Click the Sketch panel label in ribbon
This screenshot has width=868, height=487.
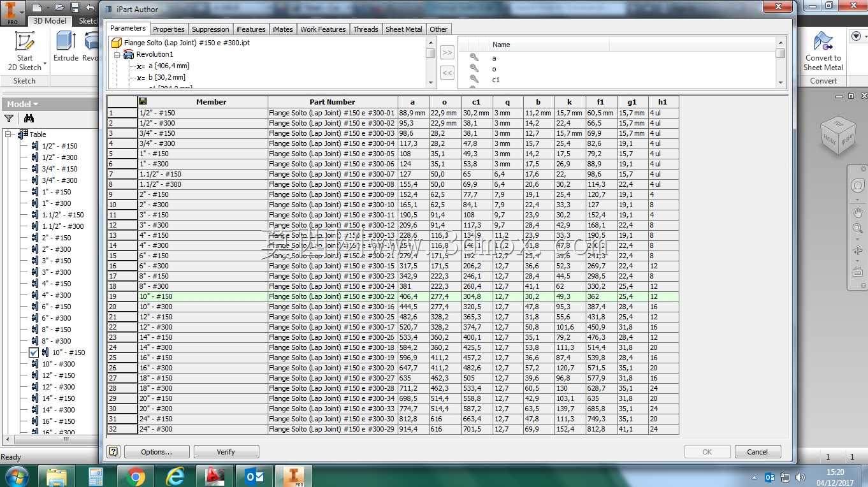pyautogui.click(x=25, y=81)
